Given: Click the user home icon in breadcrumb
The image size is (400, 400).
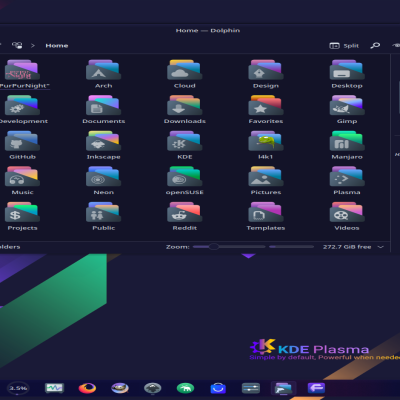Looking at the screenshot, I should click(x=17, y=45).
